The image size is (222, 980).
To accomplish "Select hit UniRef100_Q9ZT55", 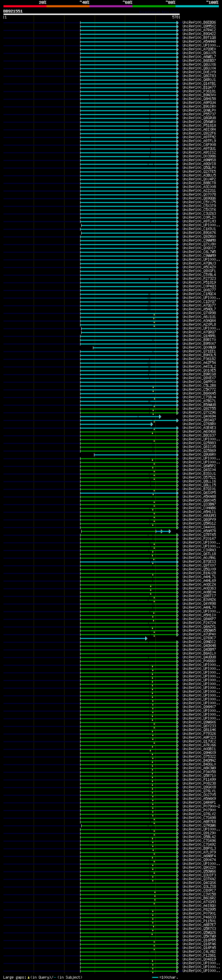I will pyautogui.click(x=199, y=408).
